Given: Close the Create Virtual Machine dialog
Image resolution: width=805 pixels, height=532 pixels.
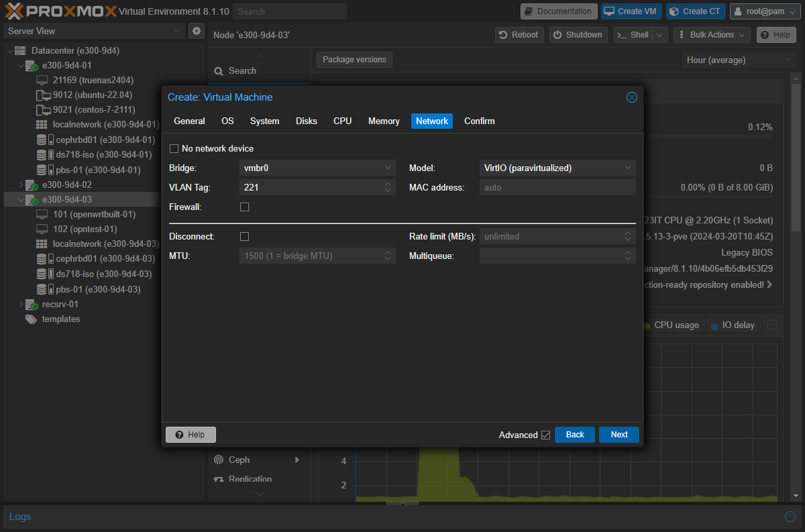Looking at the screenshot, I should pyautogui.click(x=631, y=97).
